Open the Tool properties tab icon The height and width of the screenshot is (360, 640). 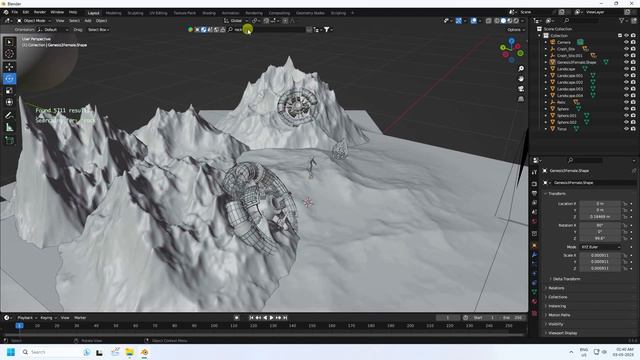pos(534,172)
